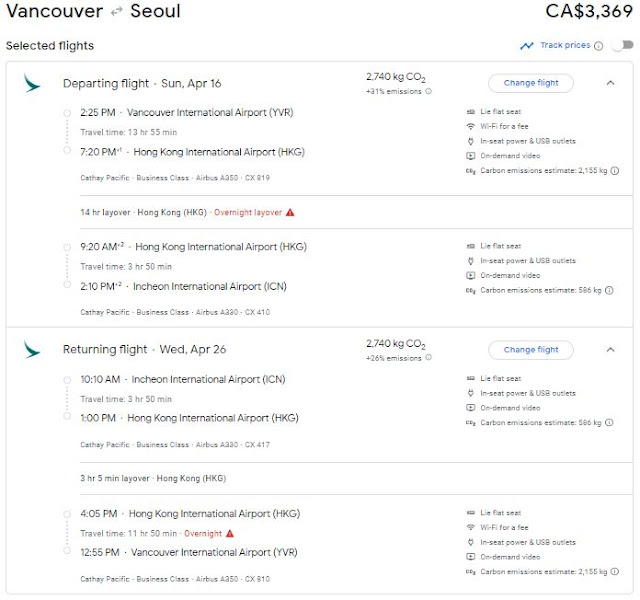Click the red warning icon beside Overnight travel time
Screen dimensions: 640x600
point(230,533)
